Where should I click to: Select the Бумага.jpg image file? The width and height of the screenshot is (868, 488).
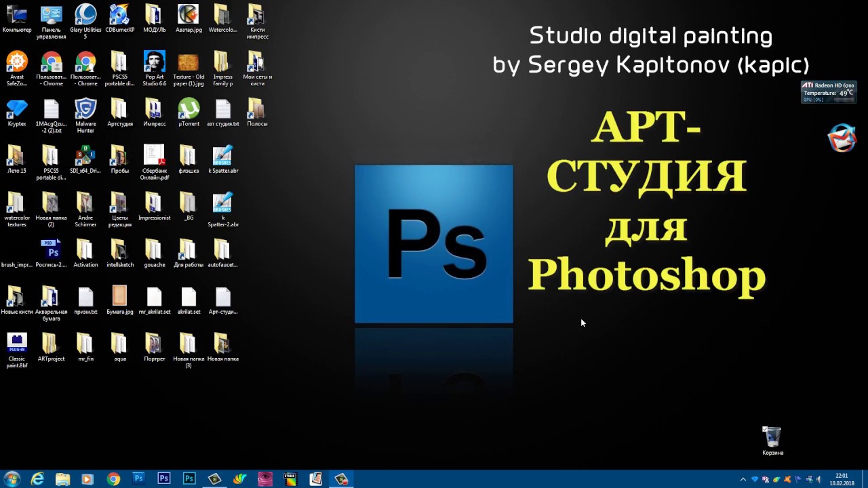click(120, 300)
